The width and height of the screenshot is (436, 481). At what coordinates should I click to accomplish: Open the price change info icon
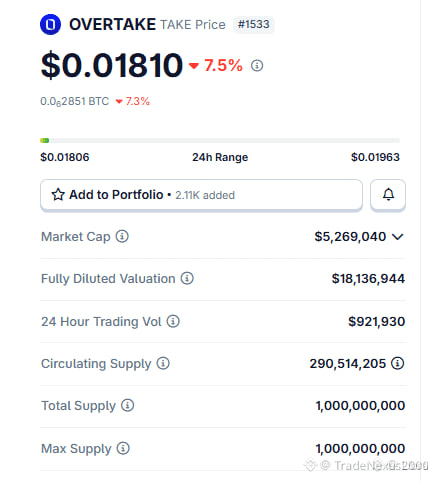[257, 65]
